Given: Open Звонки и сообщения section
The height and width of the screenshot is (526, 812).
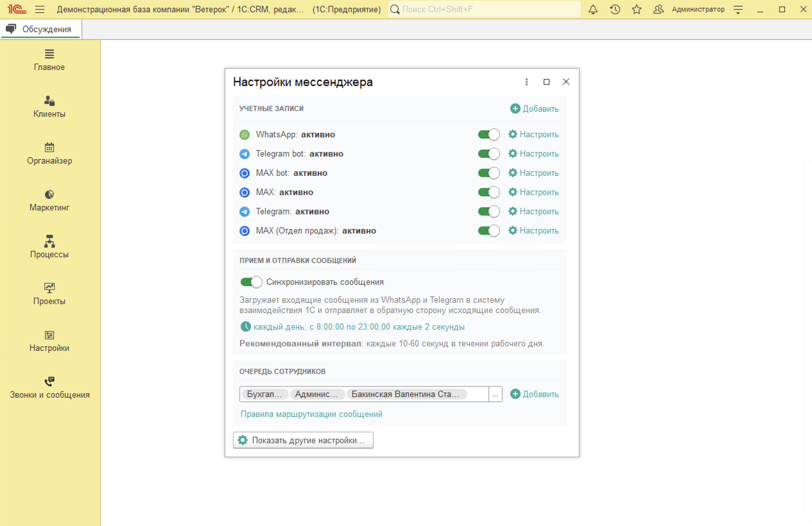Looking at the screenshot, I should pos(49,387).
